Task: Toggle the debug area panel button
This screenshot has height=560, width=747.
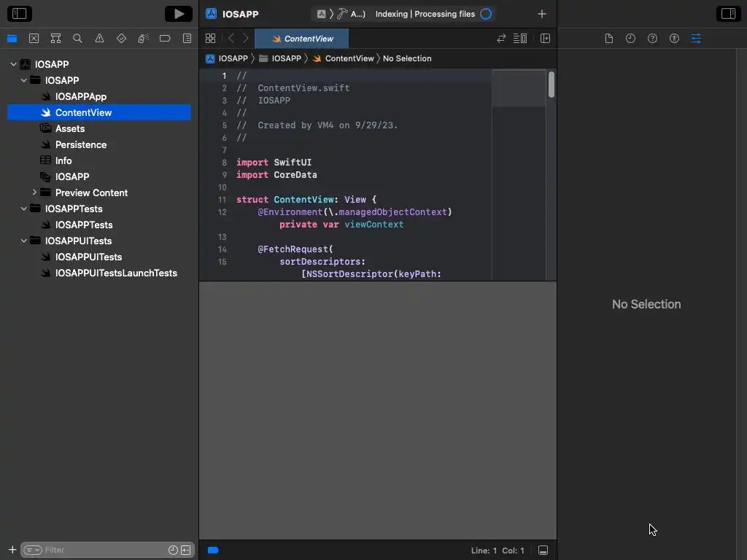Action: 543,551
